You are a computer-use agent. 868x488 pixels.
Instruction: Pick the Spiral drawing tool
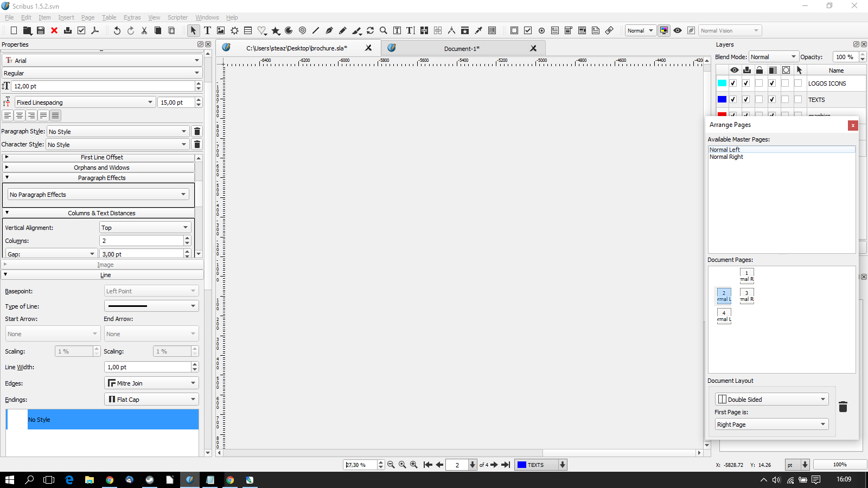pos(302,31)
